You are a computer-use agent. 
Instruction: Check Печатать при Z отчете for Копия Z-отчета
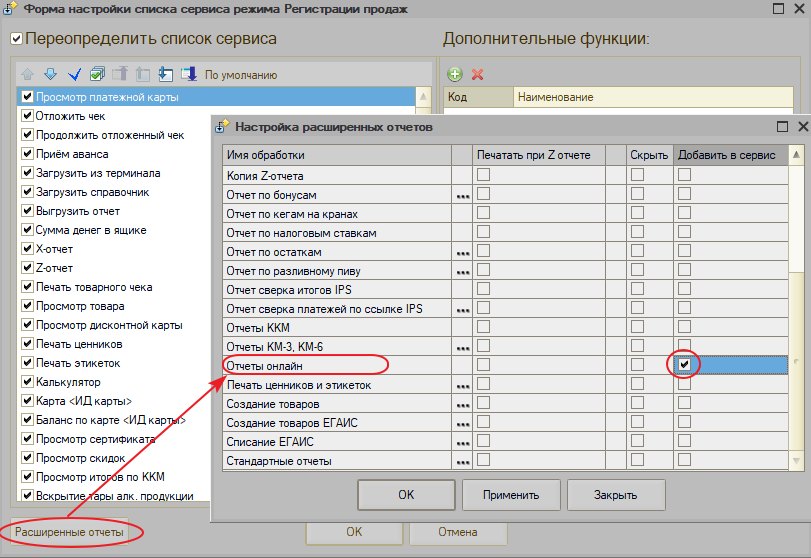coord(484,175)
